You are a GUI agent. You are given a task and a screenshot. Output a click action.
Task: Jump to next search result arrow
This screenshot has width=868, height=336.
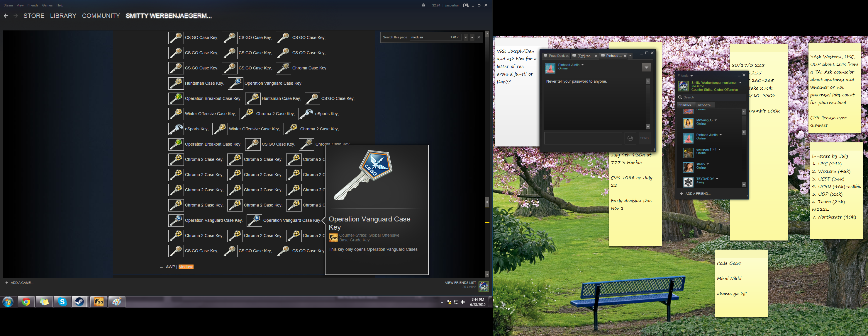pos(466,37)
